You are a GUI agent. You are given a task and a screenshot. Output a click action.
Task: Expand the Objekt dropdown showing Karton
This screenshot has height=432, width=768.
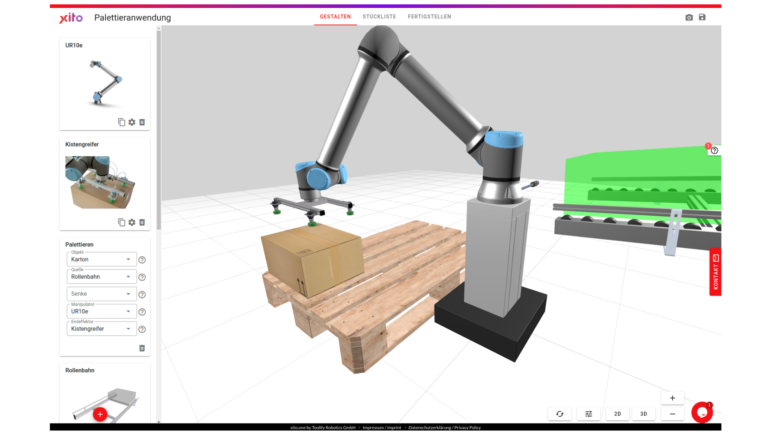coord(101,260)
